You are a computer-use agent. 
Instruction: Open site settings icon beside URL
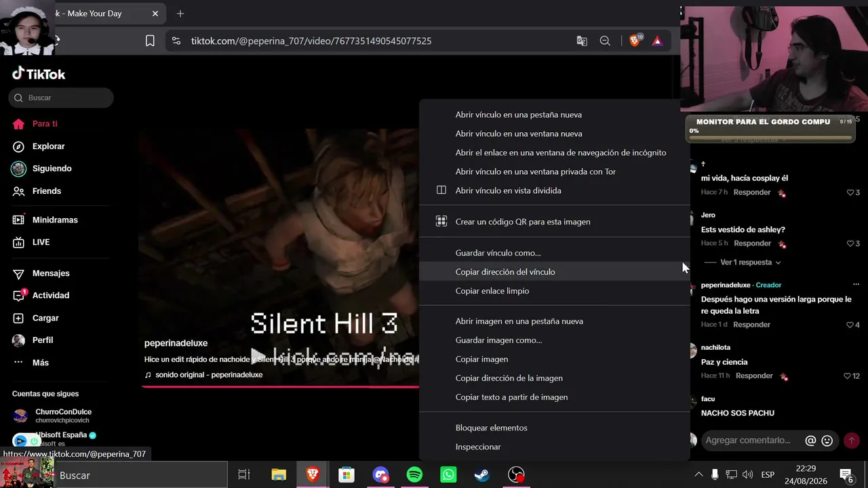(176, 41)
